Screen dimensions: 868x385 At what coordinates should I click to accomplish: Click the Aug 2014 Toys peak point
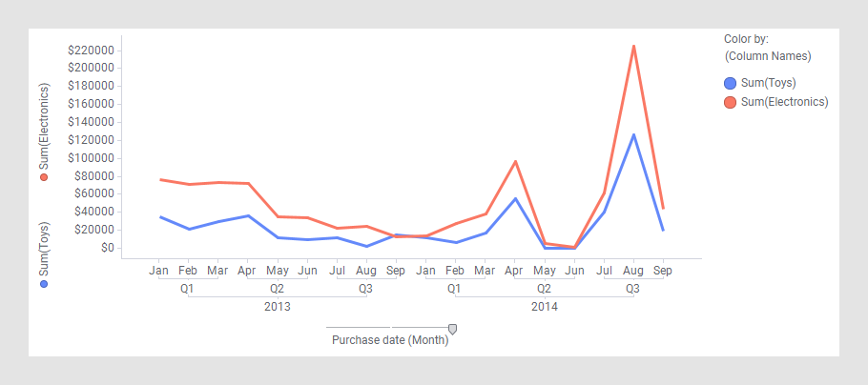pyautogui.click(x=633, y=134)
